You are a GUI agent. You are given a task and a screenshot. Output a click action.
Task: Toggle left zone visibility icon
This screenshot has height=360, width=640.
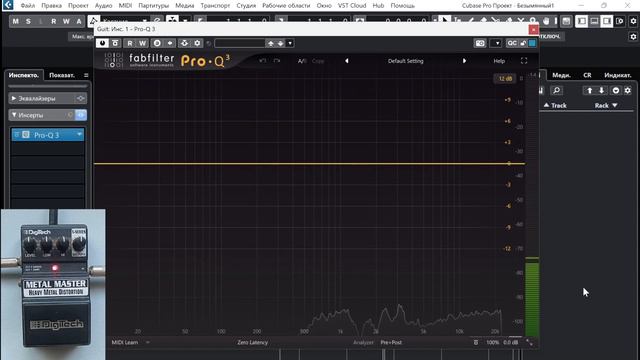581,21
